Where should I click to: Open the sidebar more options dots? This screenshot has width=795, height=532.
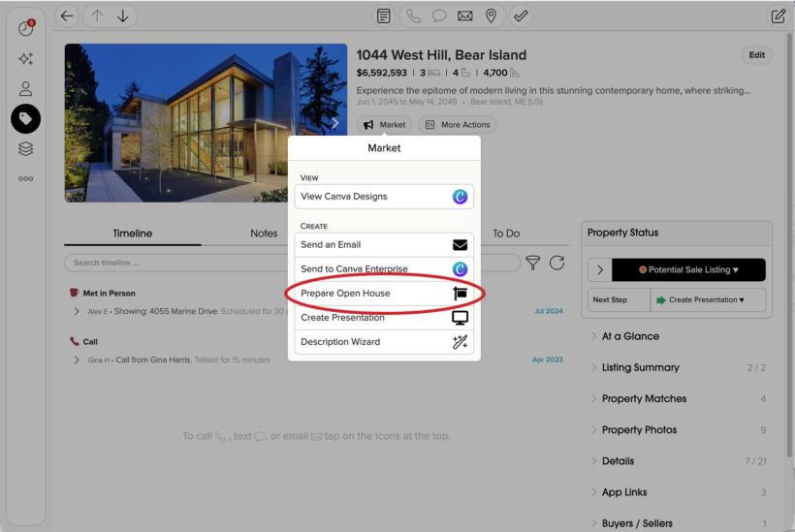pos(26,178)
